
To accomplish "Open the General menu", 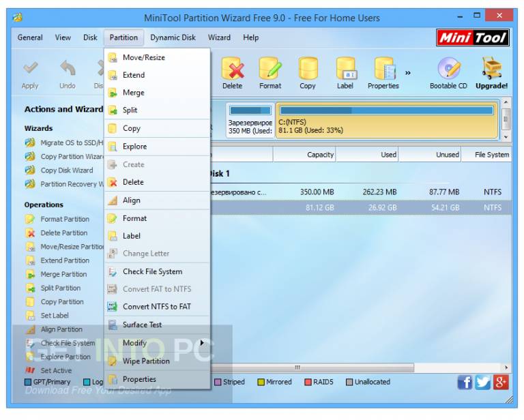I will [30, 37].
